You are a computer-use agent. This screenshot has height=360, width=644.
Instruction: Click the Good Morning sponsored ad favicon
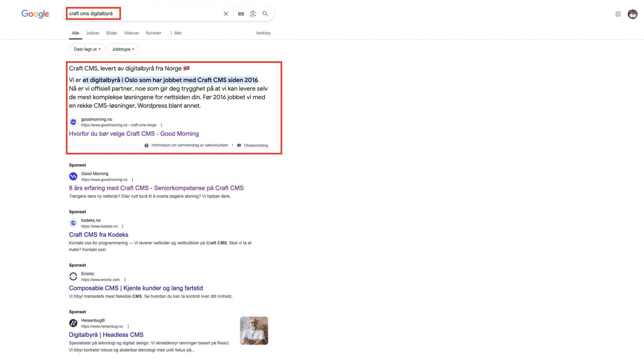(73, 176)
